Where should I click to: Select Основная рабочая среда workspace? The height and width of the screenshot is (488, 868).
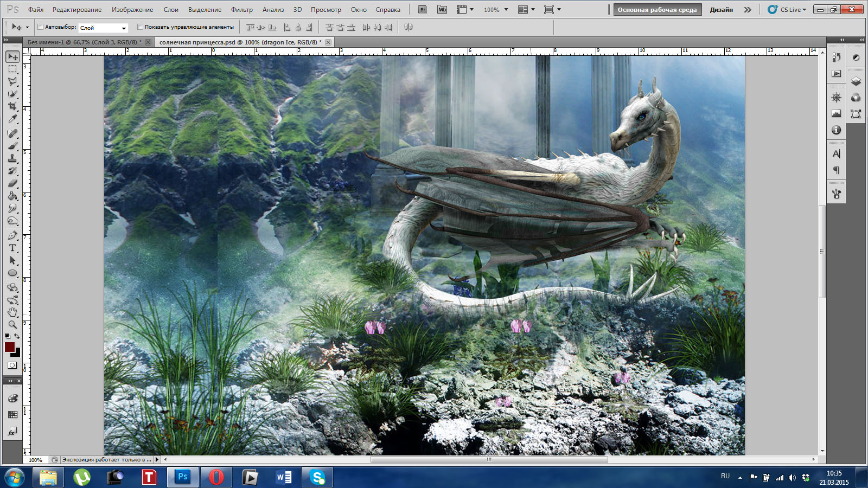click(x=657, y=10)
